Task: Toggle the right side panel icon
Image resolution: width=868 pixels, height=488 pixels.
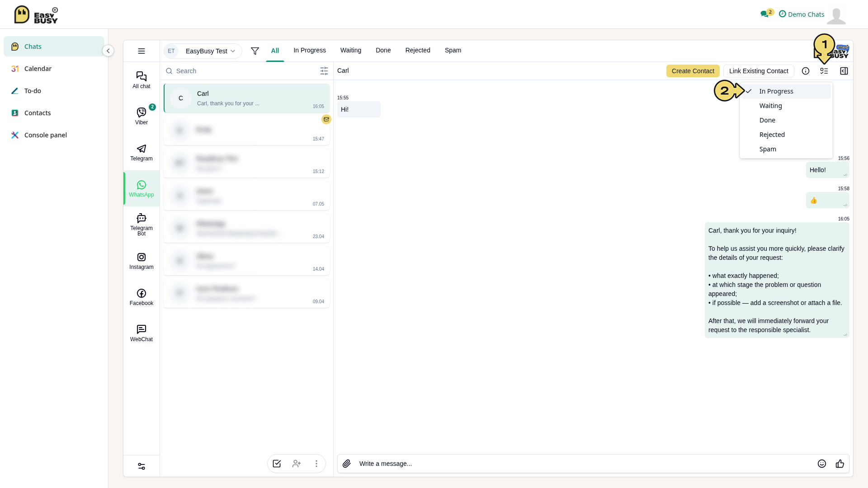Action: pyautogui.click(x=844, y=71)
